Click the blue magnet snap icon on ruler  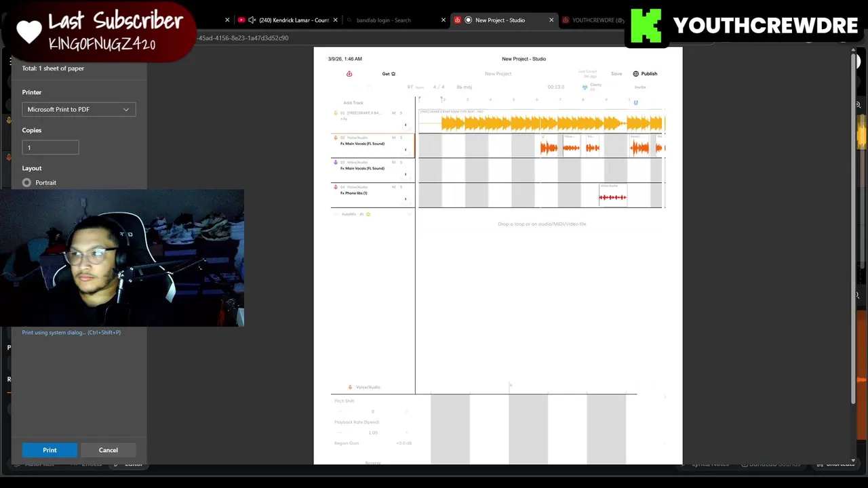(635, 102)
